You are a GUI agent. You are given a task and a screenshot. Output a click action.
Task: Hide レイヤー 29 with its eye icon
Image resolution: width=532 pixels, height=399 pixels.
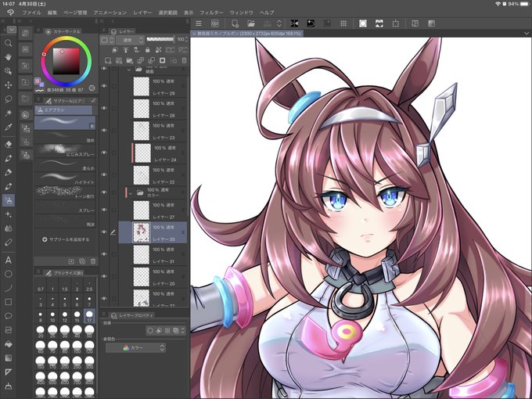tap(104, 86)
